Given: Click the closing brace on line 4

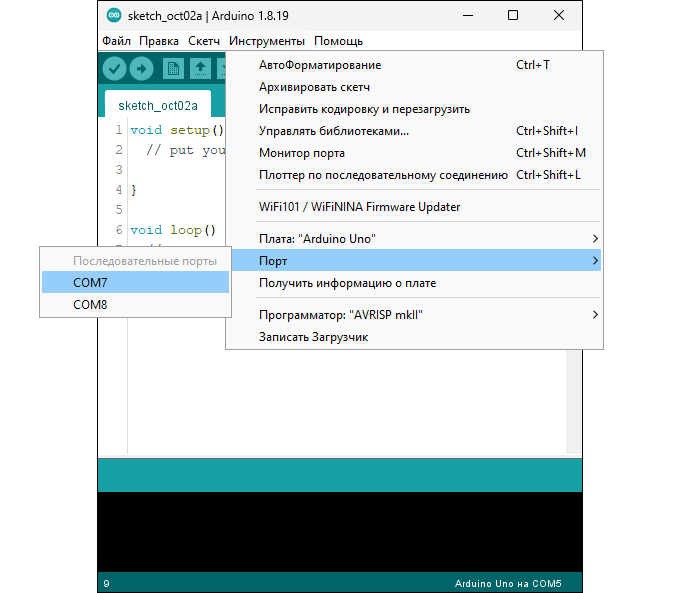Looking at the screenshot, I should [134, 190].
